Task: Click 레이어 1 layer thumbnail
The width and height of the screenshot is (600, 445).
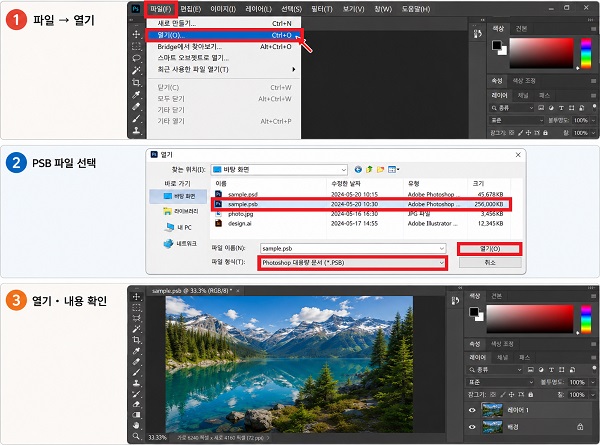Action: (492, 410)
